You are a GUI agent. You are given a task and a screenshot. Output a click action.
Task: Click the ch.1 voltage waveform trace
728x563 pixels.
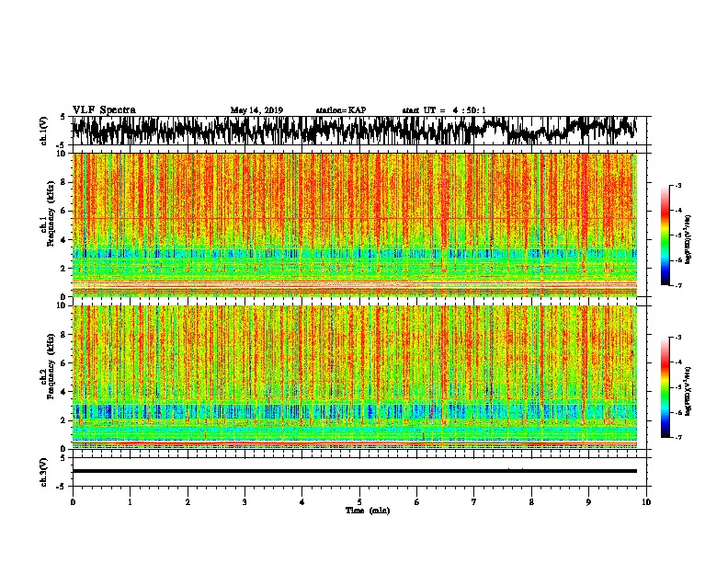tap(354, 131)
